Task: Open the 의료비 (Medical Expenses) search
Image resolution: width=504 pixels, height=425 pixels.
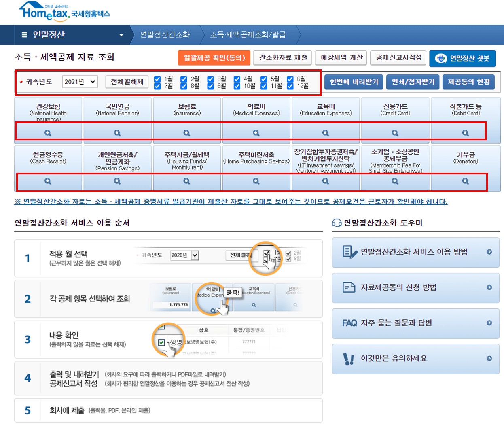Action: pos(256,132)
